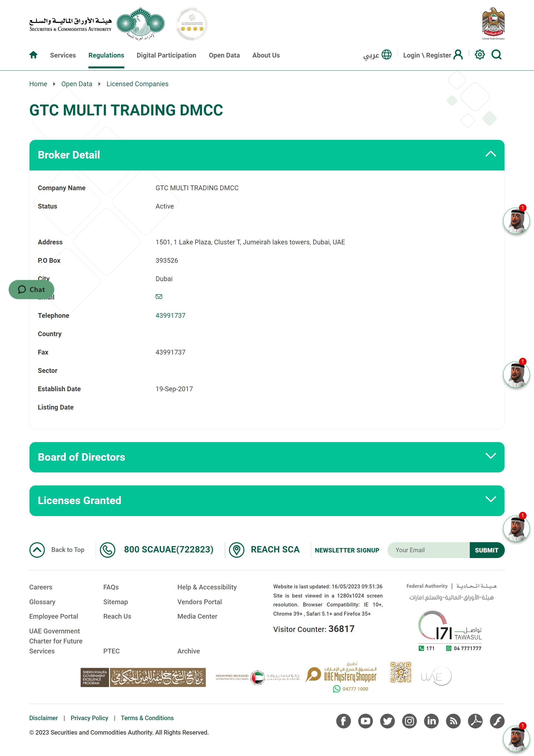The height and width of the screenshot is (756, 534).
Task: Click the Back to Top arrow icon
Action: pyautogui.click(x=37, y=550)
